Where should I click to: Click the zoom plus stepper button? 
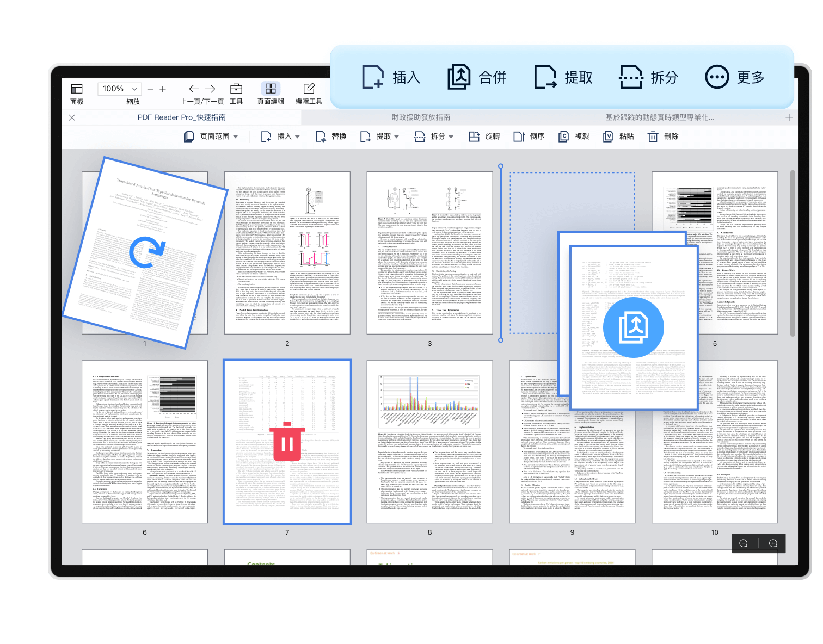pyautogui.click(x=162, y=89)
